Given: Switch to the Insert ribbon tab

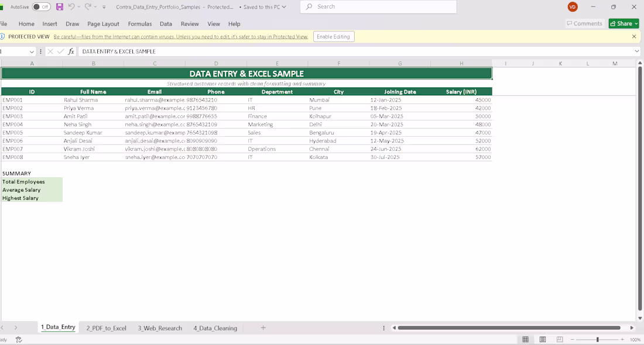Looking at the screenshot, I should (x=50, y=24).
